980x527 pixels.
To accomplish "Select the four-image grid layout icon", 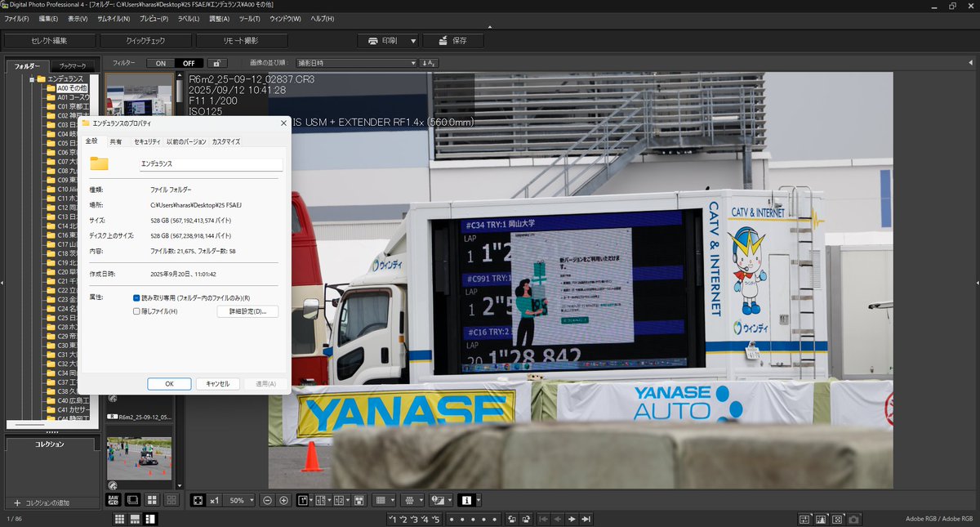I will 151,500.
